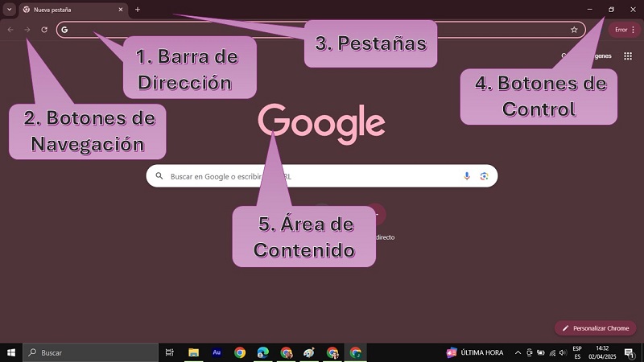Open the volume control icon

(x=563, y=352)
